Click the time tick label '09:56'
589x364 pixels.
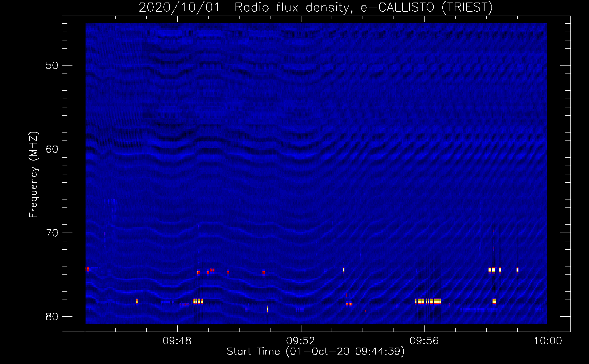(x=424, y=341)
